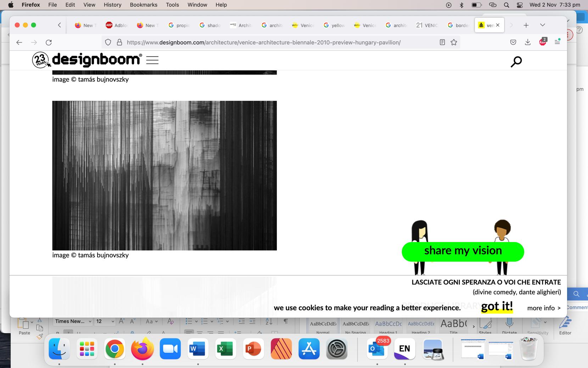Switch to the Adblock tab

click(x=117, y=25)
